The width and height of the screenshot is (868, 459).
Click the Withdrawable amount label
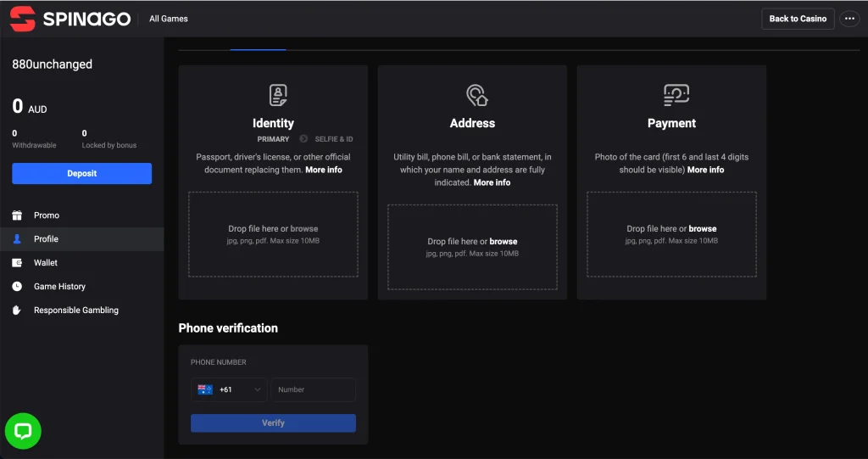(34, 145)
